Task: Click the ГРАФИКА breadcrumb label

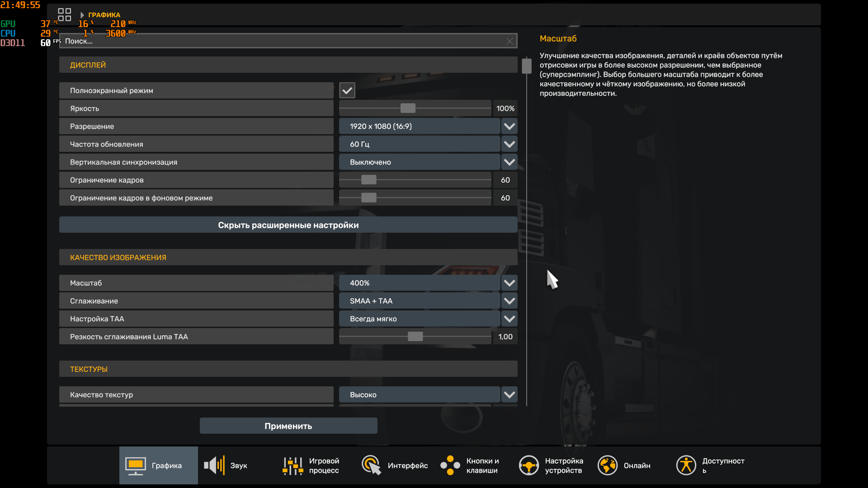Action: 104,15
